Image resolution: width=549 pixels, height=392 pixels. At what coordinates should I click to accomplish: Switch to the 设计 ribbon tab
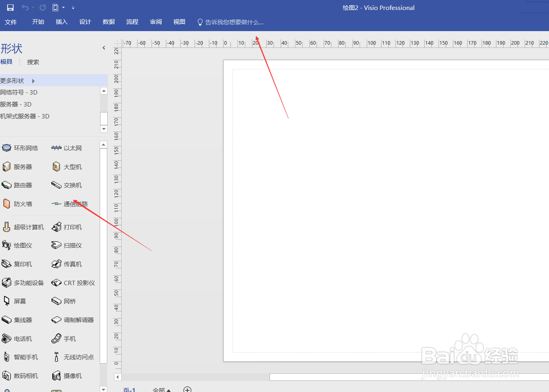click(x=85, y=22)
